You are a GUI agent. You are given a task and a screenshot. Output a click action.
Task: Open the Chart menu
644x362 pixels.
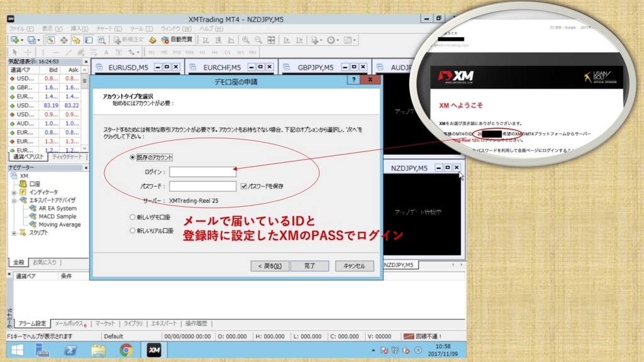109,29
